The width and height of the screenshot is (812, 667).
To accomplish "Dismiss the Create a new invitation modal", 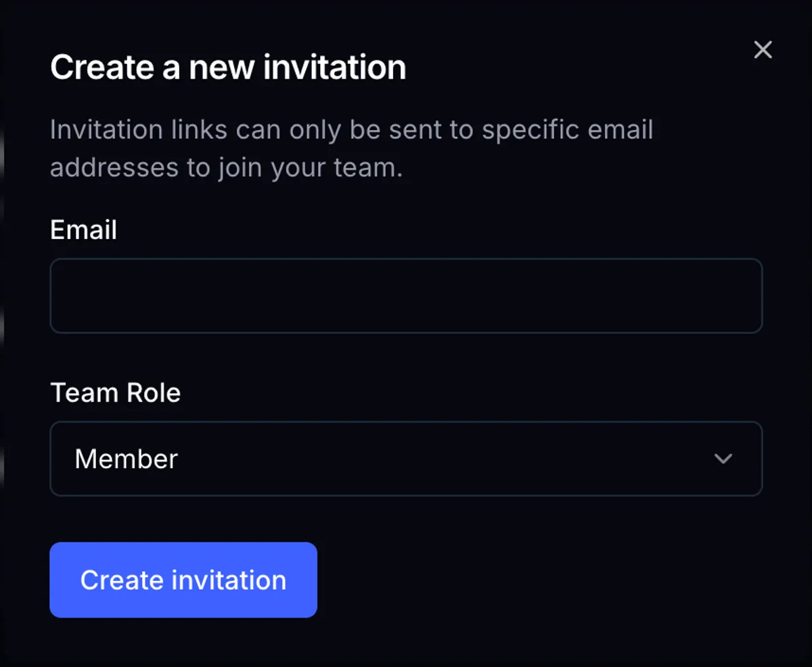I will coord(763,49).
